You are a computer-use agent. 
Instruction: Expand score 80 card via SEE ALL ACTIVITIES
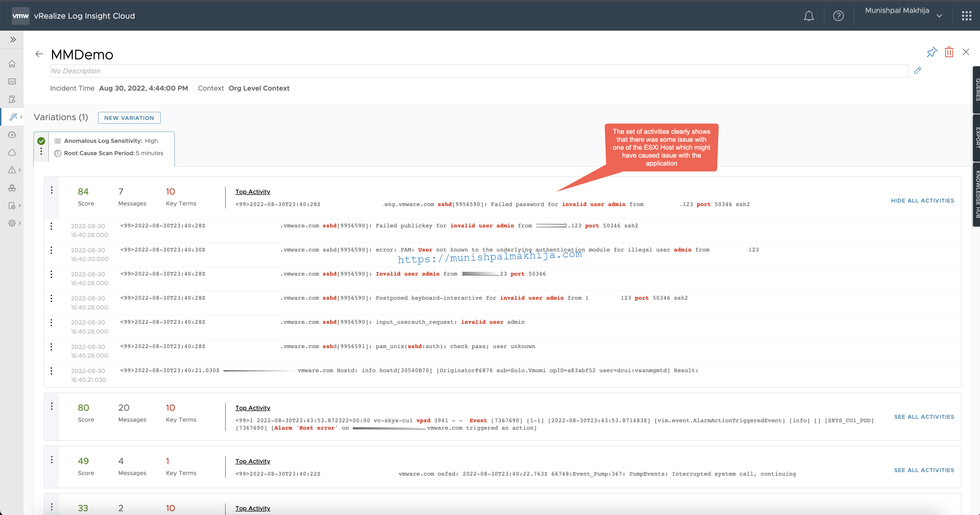tap(924, 417)
